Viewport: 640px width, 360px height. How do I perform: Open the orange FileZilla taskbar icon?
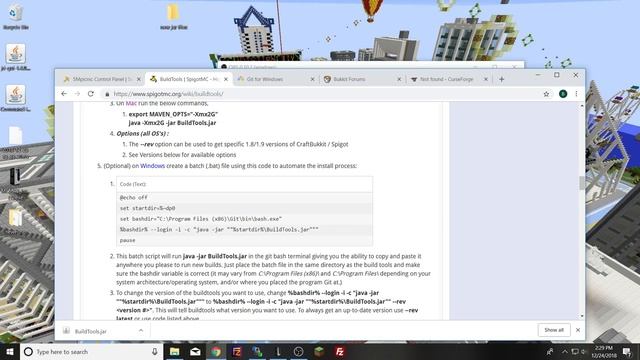[x=237, y=351]
